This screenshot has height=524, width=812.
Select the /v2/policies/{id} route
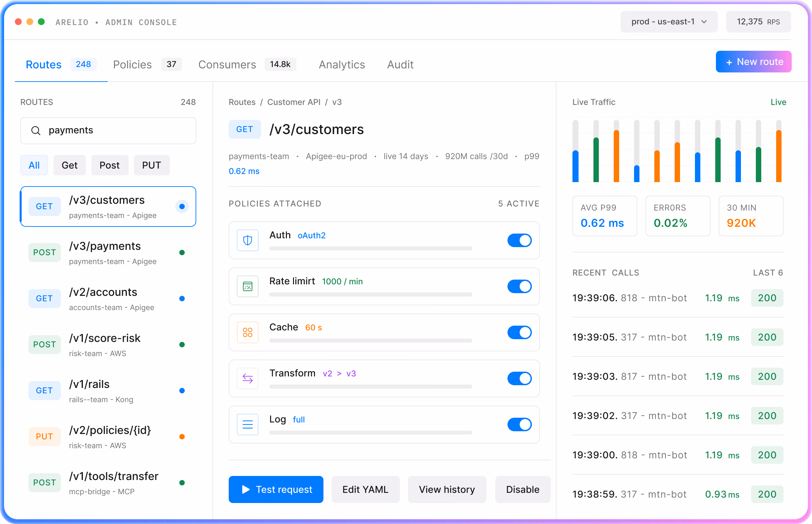point(108,437)
